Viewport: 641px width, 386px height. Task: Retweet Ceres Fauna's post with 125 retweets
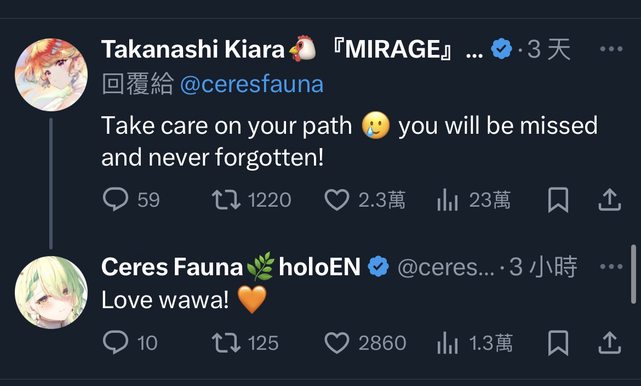(226, 343)
